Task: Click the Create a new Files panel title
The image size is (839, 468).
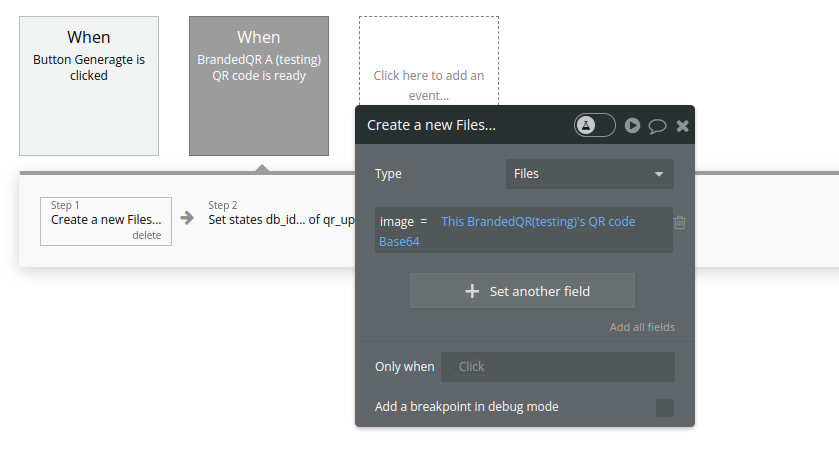Action: pyautogui.click(x=431, y=125)
